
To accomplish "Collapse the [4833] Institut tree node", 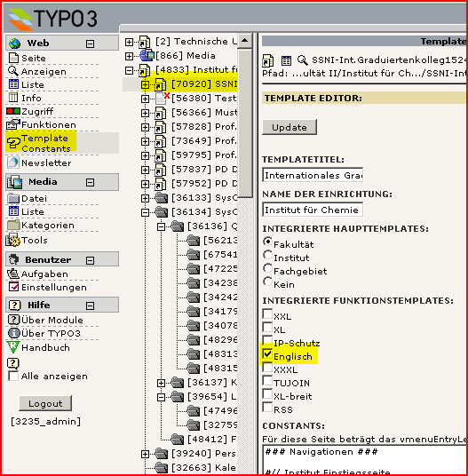I will 130,70.
